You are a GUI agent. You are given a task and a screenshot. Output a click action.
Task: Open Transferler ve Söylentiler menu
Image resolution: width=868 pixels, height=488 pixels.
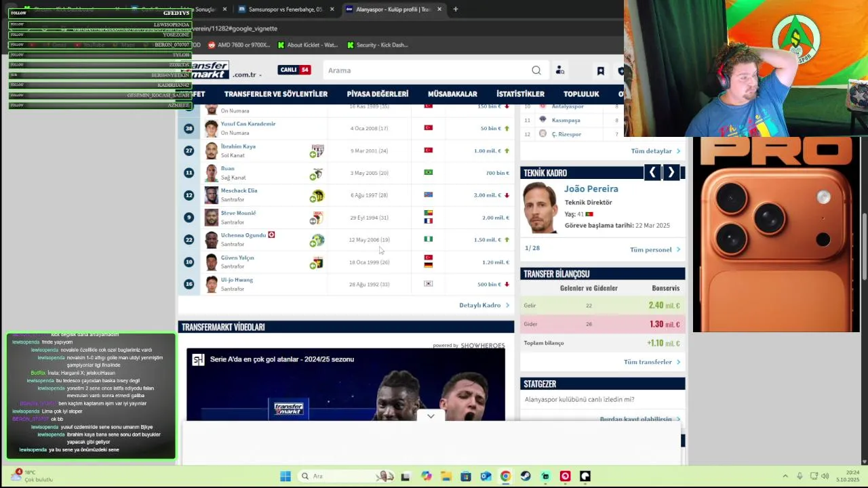pos(276,94)
